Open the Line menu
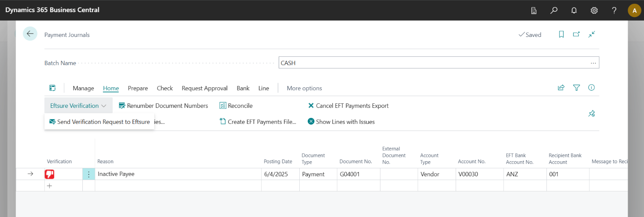The image size is (644, 217). 264,88
